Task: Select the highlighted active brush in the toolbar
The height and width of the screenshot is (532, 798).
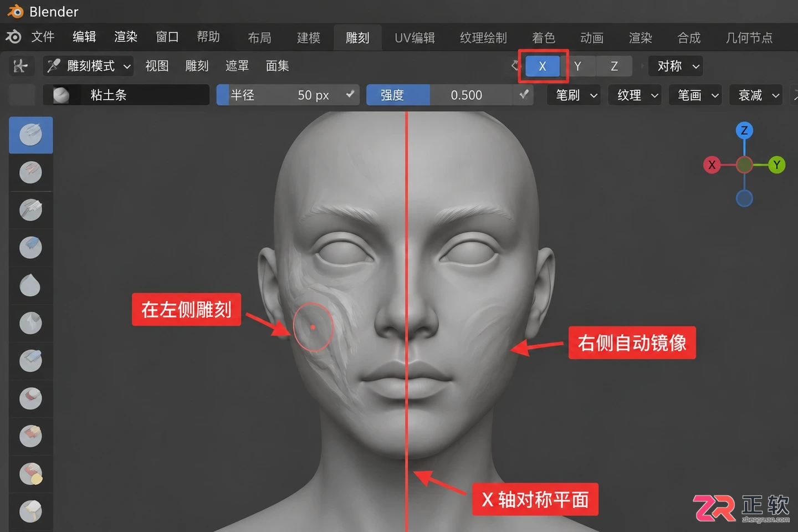Action: [31, 135]
